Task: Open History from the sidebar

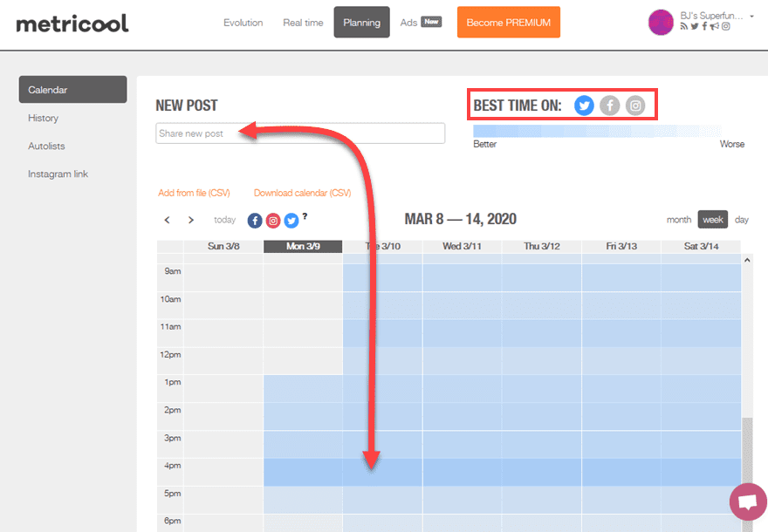Action: click(x=43, y=118)
